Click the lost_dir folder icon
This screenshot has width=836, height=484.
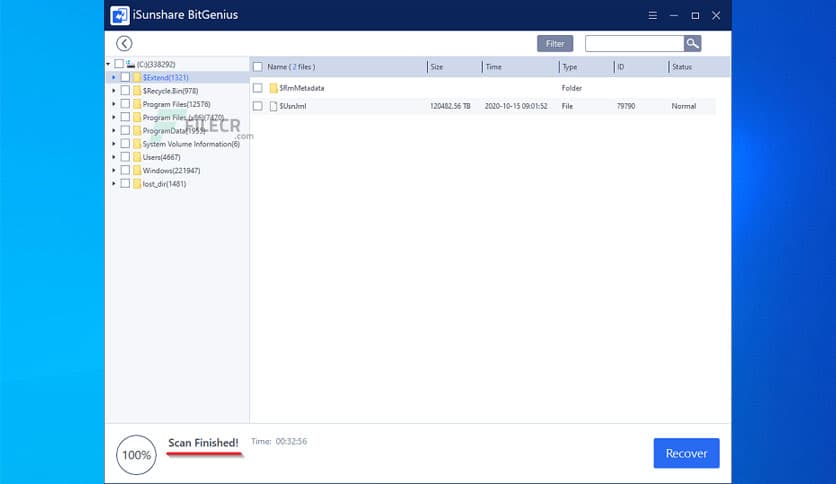point(137,184)
